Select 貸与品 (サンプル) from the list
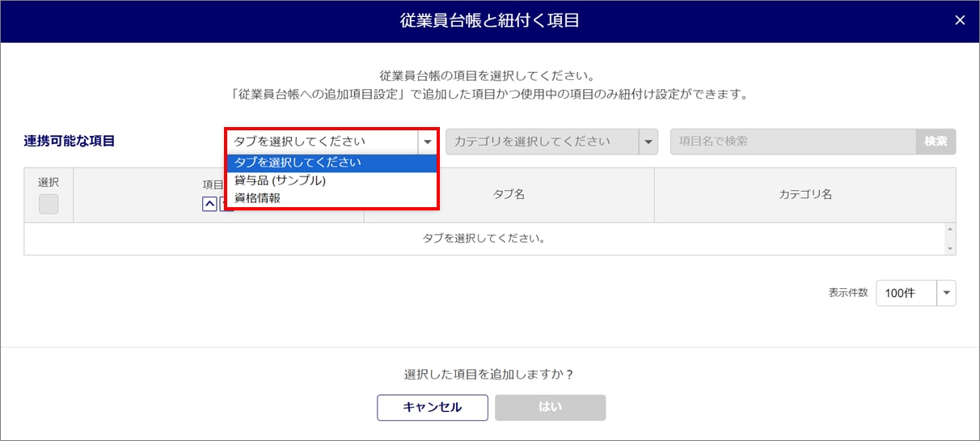 [280, 180]
